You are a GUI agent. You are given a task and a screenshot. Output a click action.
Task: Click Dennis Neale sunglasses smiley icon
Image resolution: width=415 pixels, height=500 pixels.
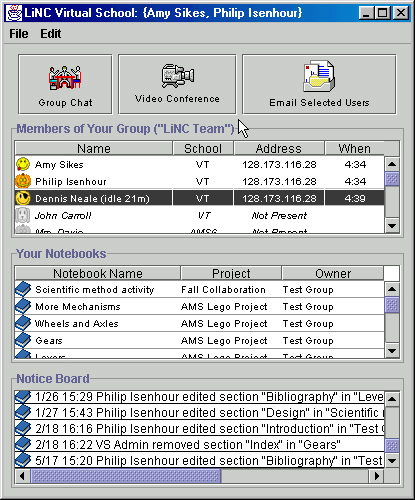click(x=23, y=198)
